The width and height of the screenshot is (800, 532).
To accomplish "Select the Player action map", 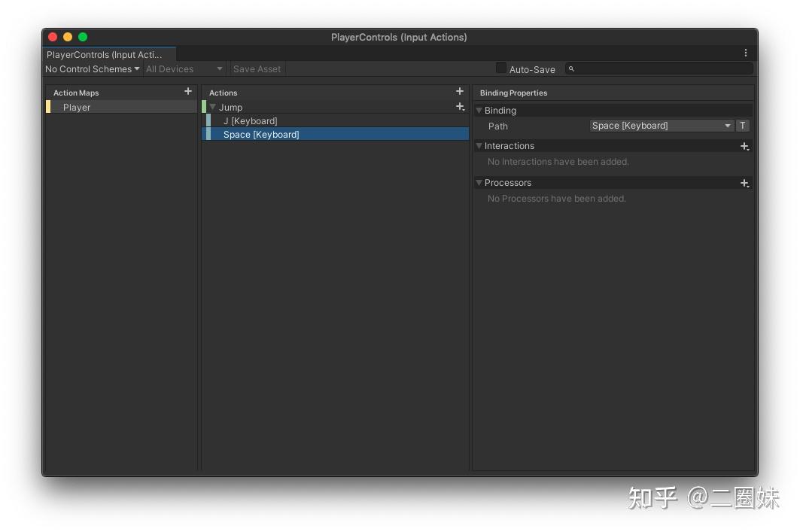I will 76,107.
